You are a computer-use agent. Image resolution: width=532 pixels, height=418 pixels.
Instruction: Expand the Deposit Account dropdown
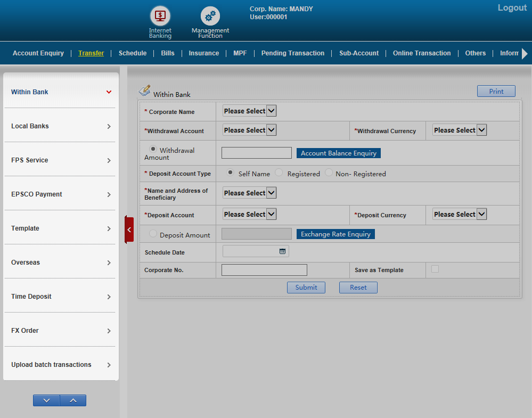(249, 214)
